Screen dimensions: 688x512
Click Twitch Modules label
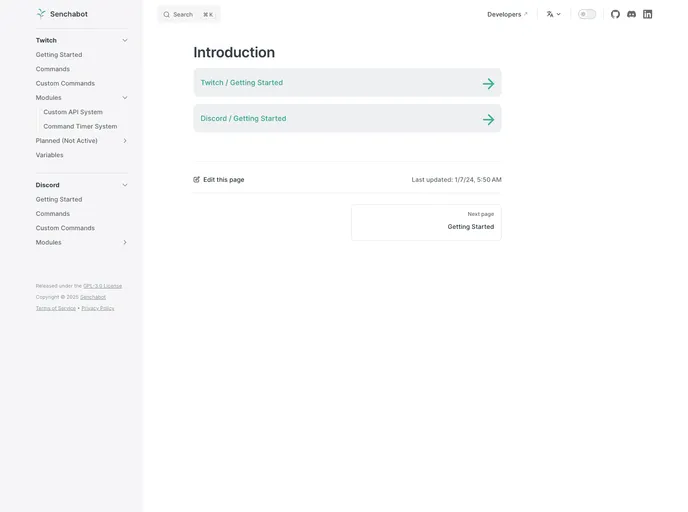48,97
